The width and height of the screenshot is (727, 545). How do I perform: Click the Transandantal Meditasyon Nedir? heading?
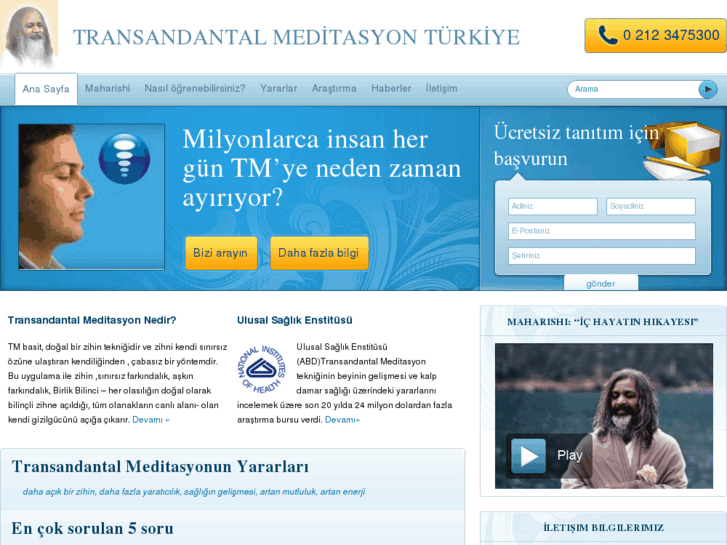(x=92, y=320)
